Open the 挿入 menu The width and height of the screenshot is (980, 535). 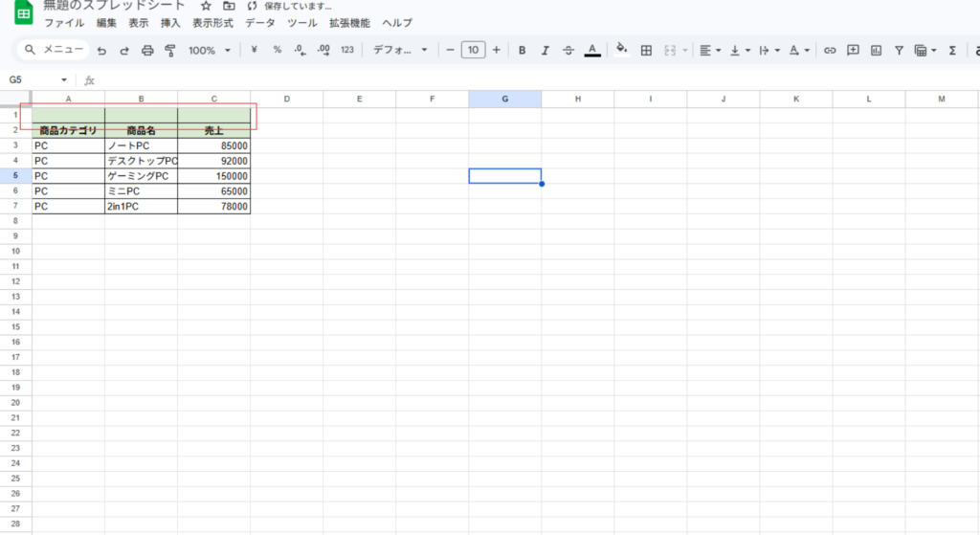tap(170, 22)
